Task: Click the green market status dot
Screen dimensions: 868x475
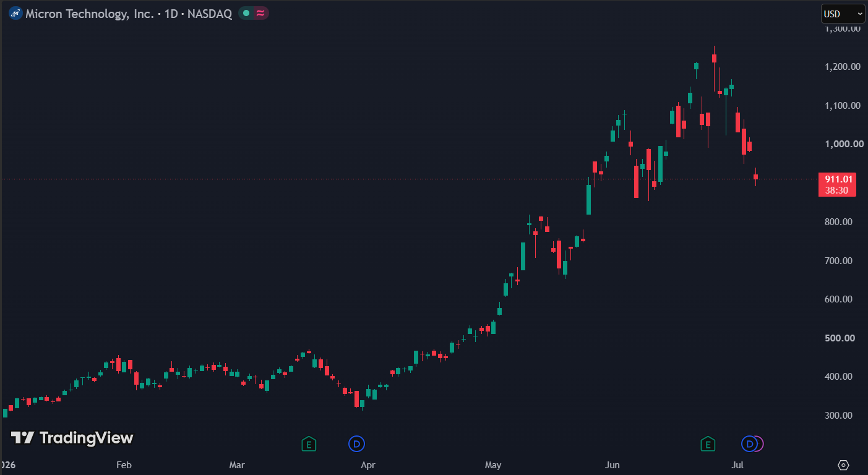Action: (246, 13)
